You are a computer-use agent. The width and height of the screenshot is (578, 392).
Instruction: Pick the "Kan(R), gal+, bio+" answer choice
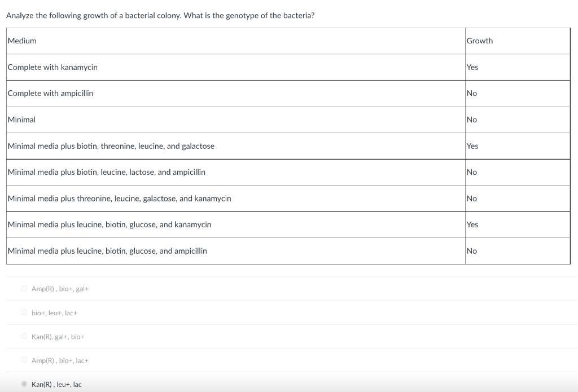click(24, 337)
